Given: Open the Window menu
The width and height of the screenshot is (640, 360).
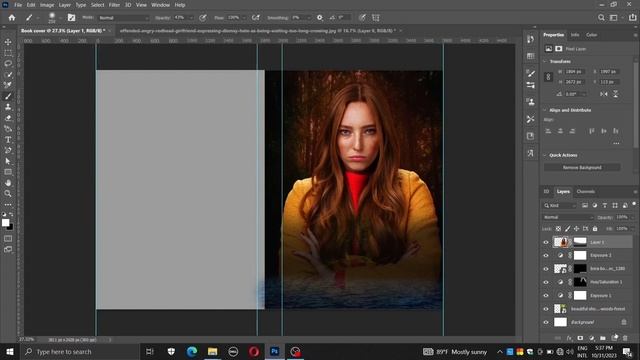Looking at the screenshot, I should [160, 5].
